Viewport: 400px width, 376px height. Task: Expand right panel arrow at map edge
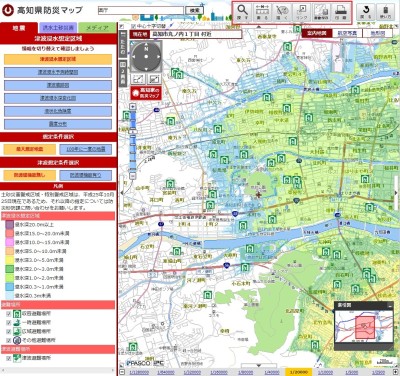pos(396,193)
